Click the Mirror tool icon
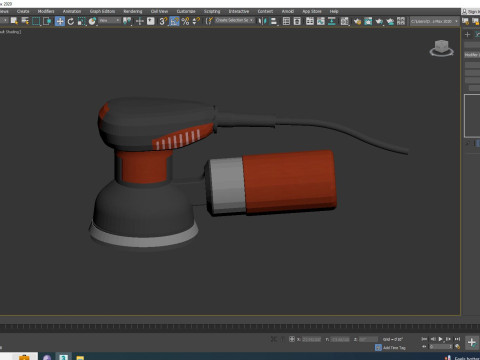480x360 pixels. (x=263, y=21)
